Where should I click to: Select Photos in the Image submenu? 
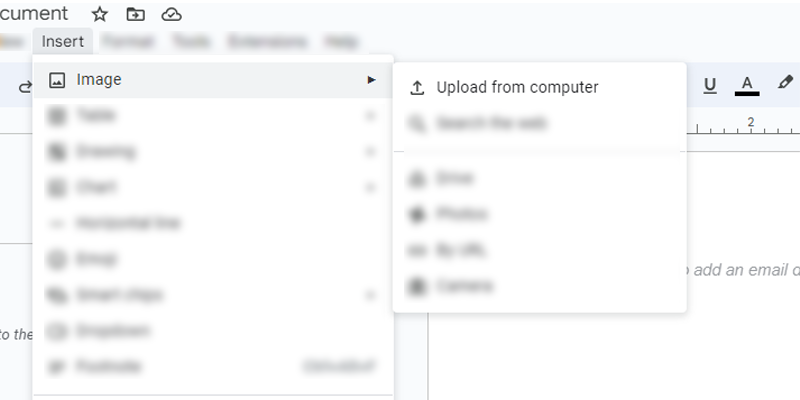[461, 214]
